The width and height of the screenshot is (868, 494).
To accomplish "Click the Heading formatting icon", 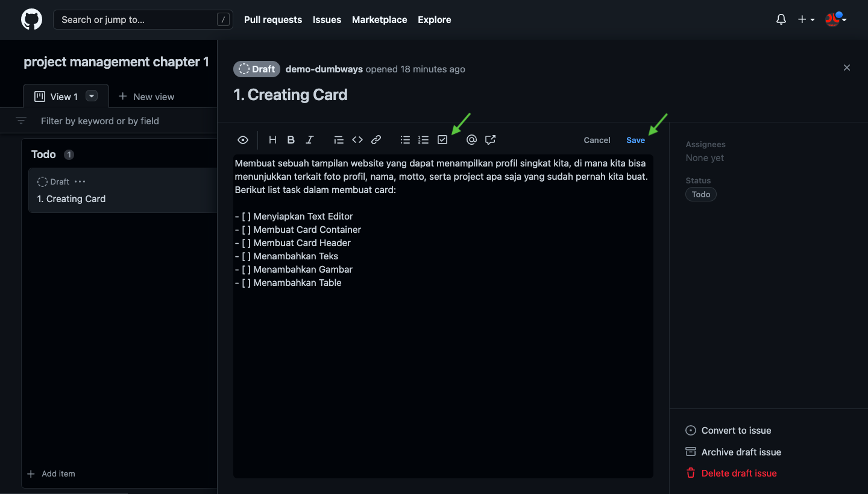I will pos(272,140).
